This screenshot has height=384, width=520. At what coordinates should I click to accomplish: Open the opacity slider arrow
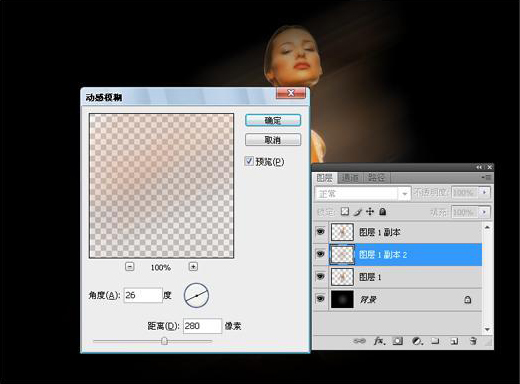(x=484, y=192)
